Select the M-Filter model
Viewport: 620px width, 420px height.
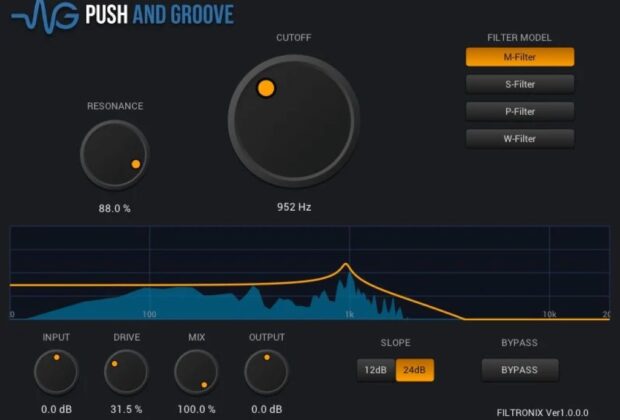tap(520, 57)
